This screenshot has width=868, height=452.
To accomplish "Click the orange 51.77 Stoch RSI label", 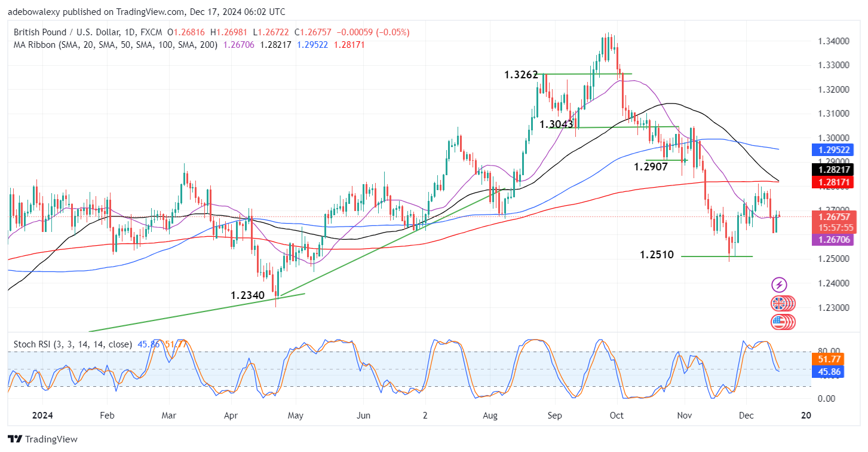I will (829, 359).
